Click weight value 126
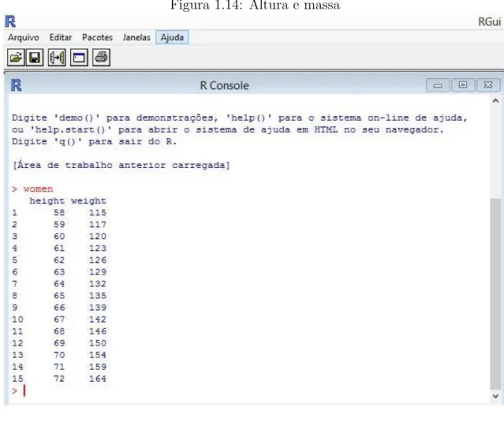Viewport: 504px width, 426px height. point(98,260)
